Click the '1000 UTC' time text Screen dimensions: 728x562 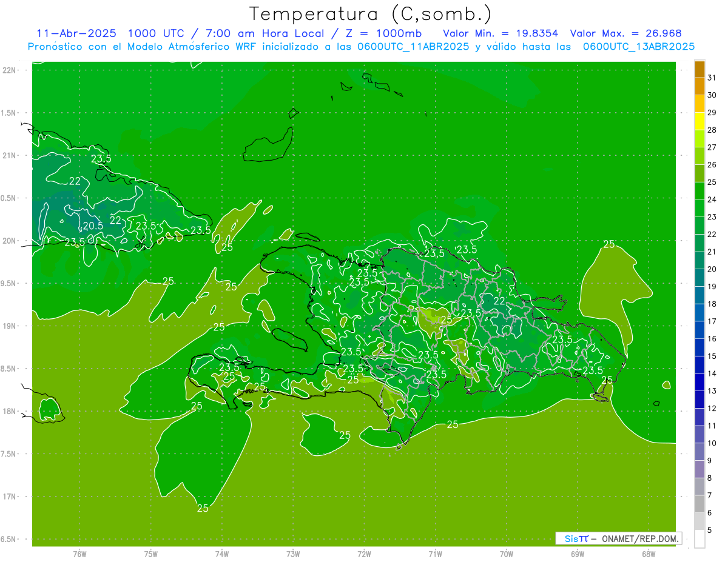(156, 33)
